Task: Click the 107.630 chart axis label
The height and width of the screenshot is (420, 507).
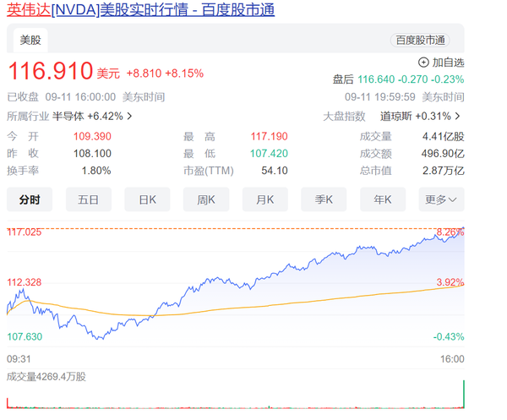Action: click(x=25, y=337)
